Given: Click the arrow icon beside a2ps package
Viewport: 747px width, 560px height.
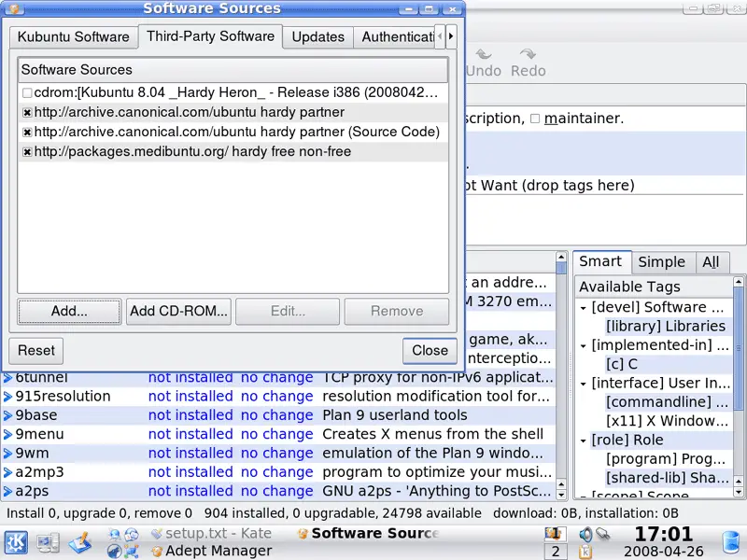Looking at the screenshot, I should pyautogui.click(x=7, y=492).
